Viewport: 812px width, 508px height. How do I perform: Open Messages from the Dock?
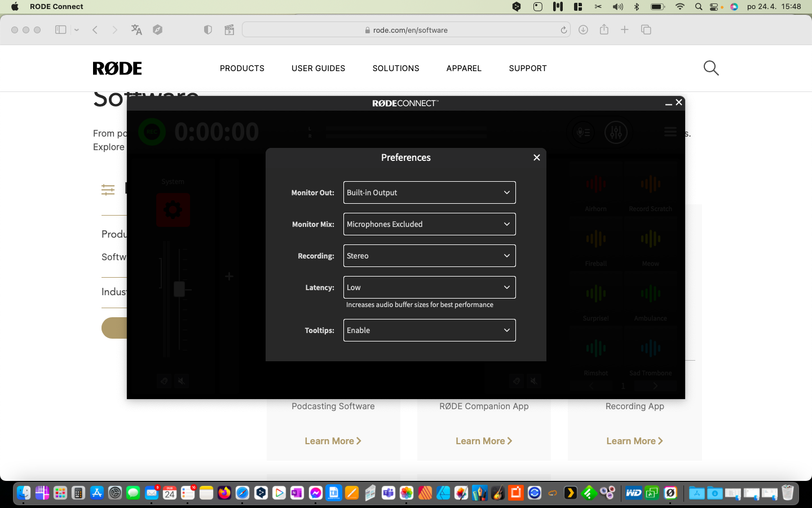133,493
